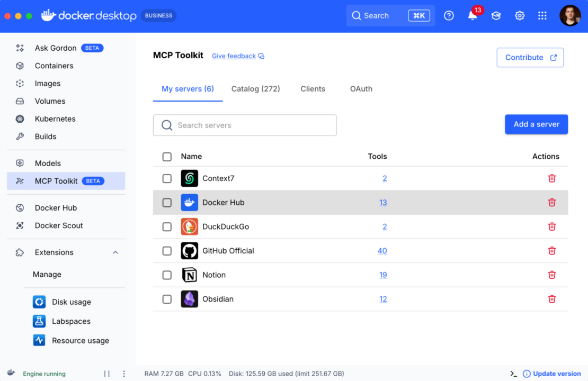The image size is (588, 381).
Task: Open the Containers section
Action: click(x=54, y=66)
